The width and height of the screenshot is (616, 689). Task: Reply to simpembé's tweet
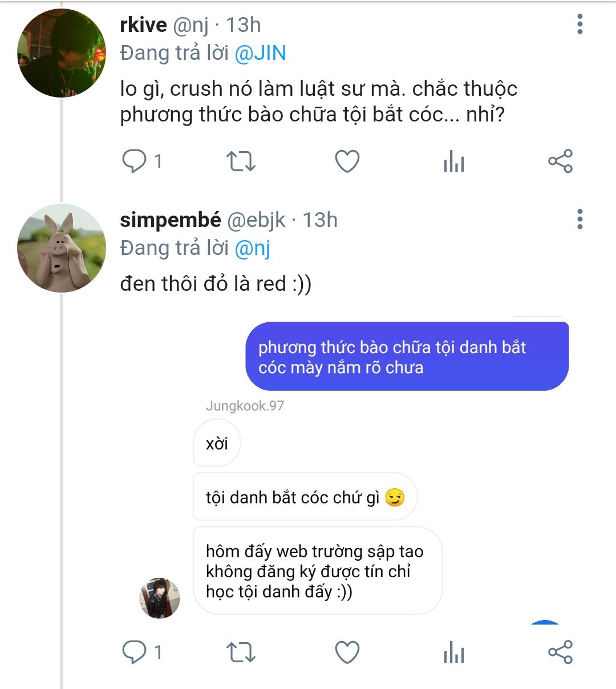(x=135, y=652)
